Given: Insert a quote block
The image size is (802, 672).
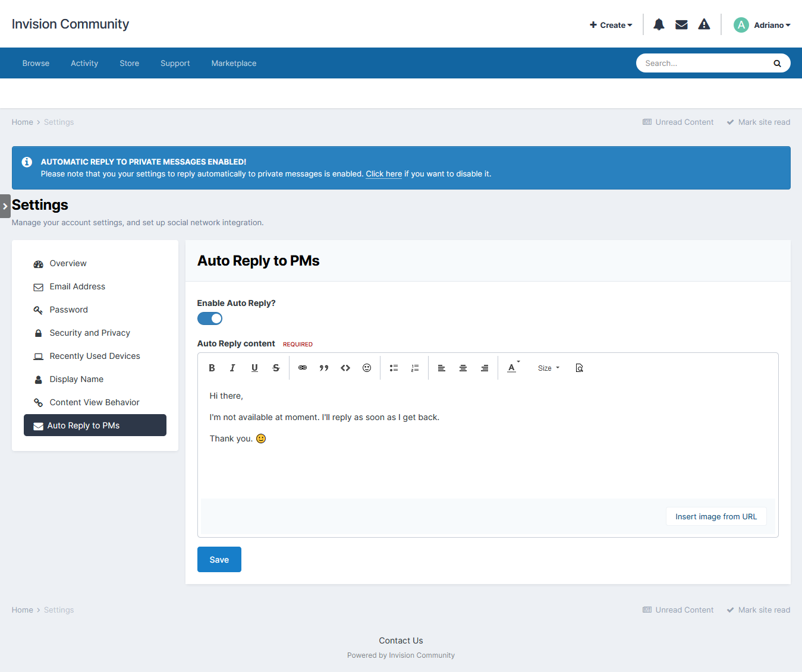Looking at the screenshot, I should click(x=324, y=368).
